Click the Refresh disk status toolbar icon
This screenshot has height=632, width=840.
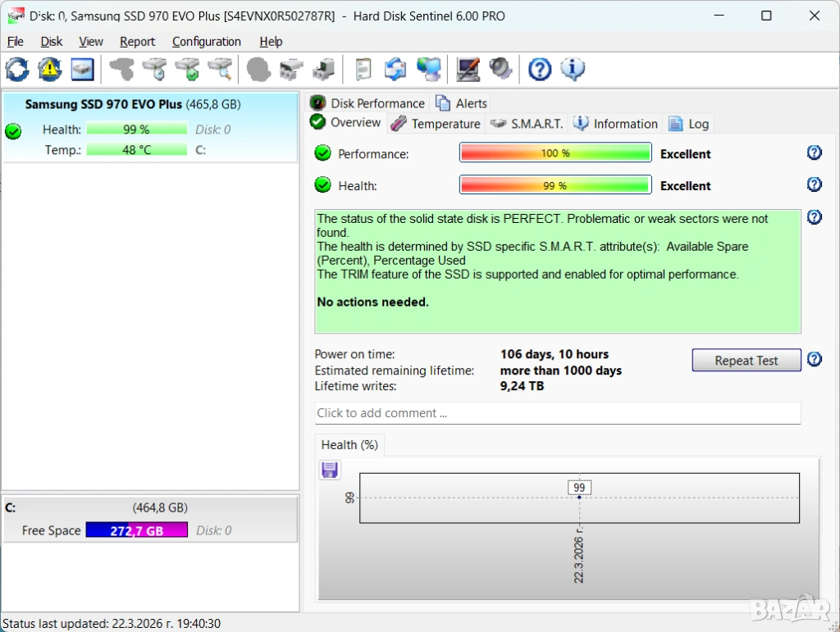(x=16, y=70)
